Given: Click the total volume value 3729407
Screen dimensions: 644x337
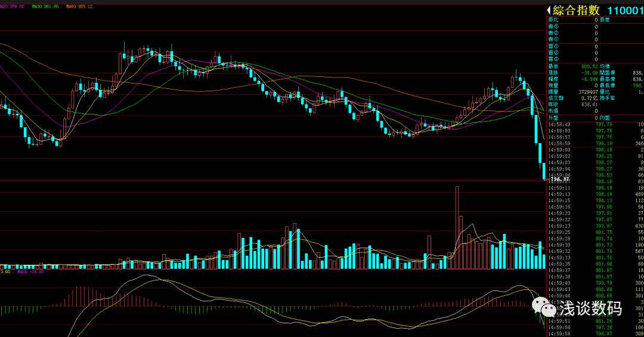Looking at the screenshot, I should click(x=588, y=92).
